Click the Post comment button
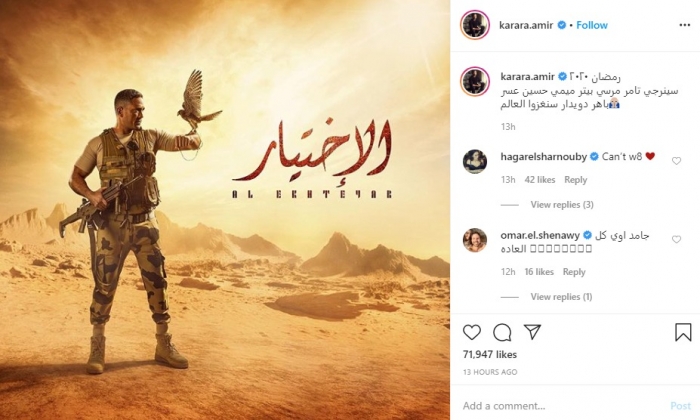The image size is (700, 420). pos(680,406)
